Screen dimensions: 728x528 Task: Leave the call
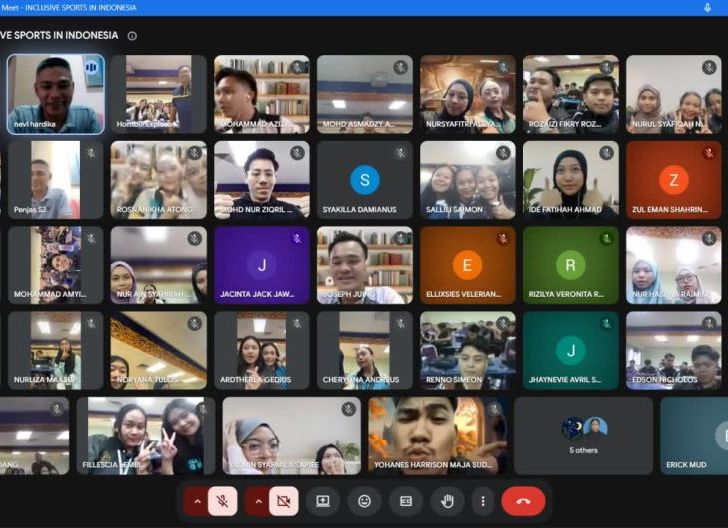523,501
